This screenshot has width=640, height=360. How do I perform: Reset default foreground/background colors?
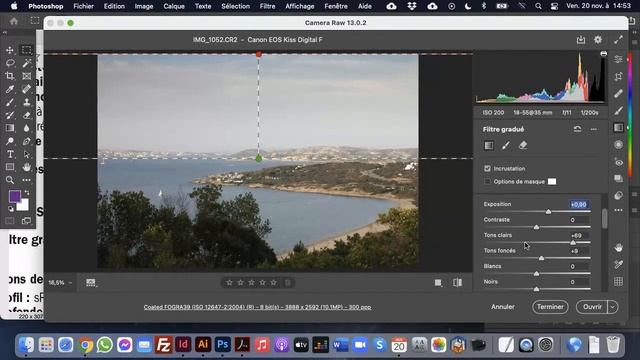click(11, 209)
